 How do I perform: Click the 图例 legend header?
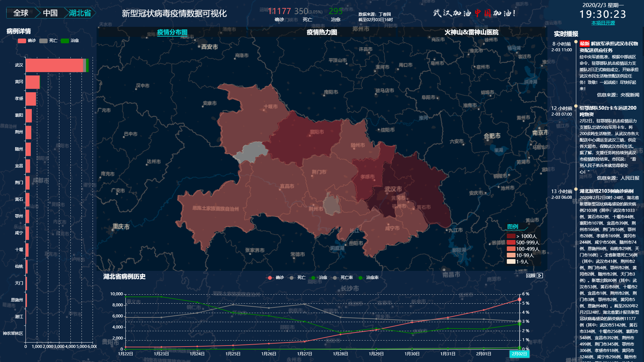513,227
